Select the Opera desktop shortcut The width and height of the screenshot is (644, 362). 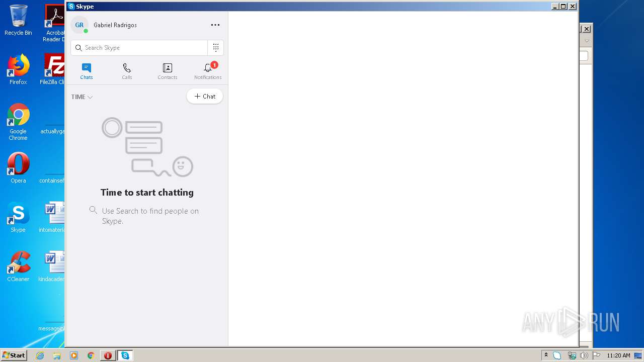(18, 168)
